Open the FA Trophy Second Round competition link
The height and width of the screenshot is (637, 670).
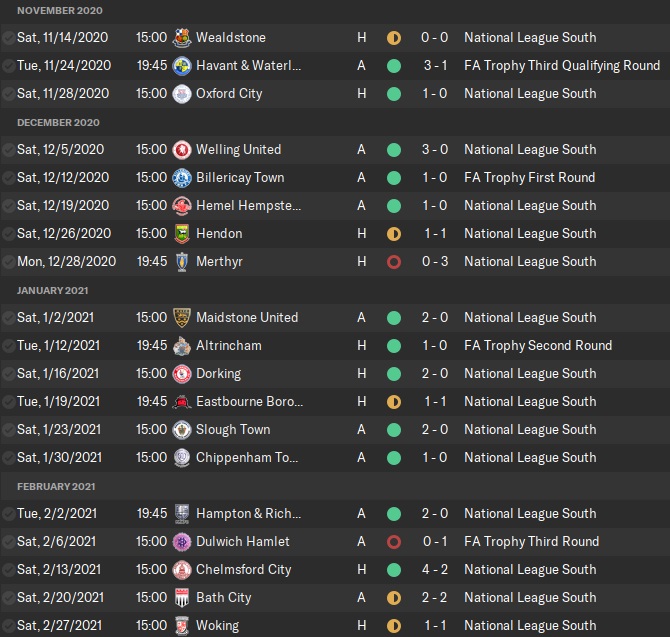(x=538, y=346)
